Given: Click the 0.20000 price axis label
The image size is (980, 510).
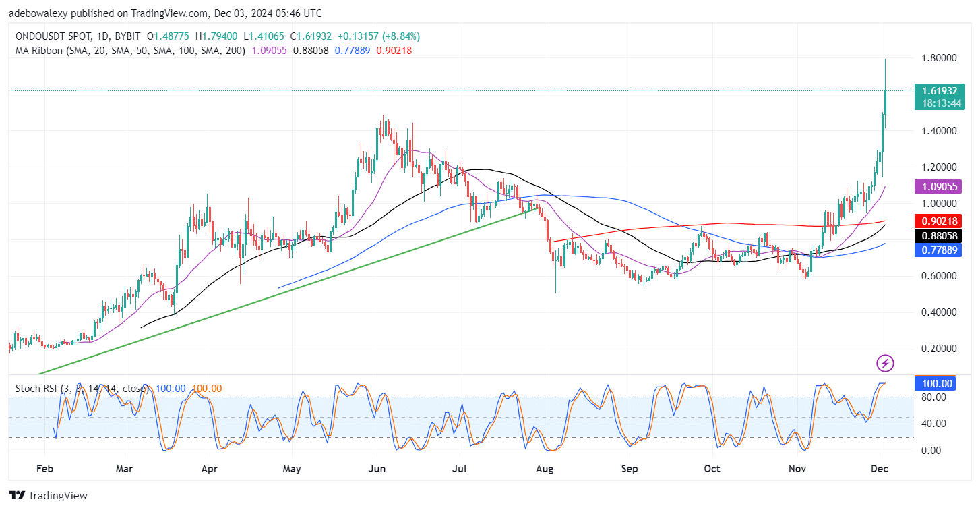Looking at the screenshot, I should tap(938, 349).
